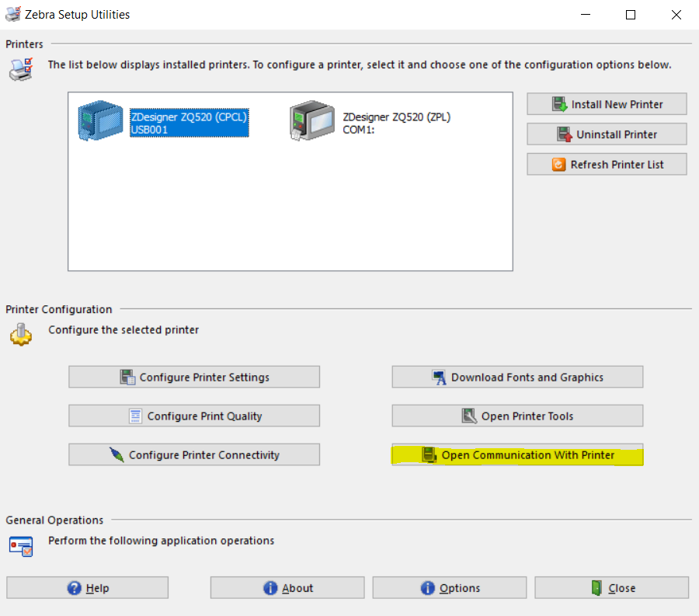Open Configure Printer Settings
Image resolution: width=699 pixels, height=616 pixels.
coord(194,378)
